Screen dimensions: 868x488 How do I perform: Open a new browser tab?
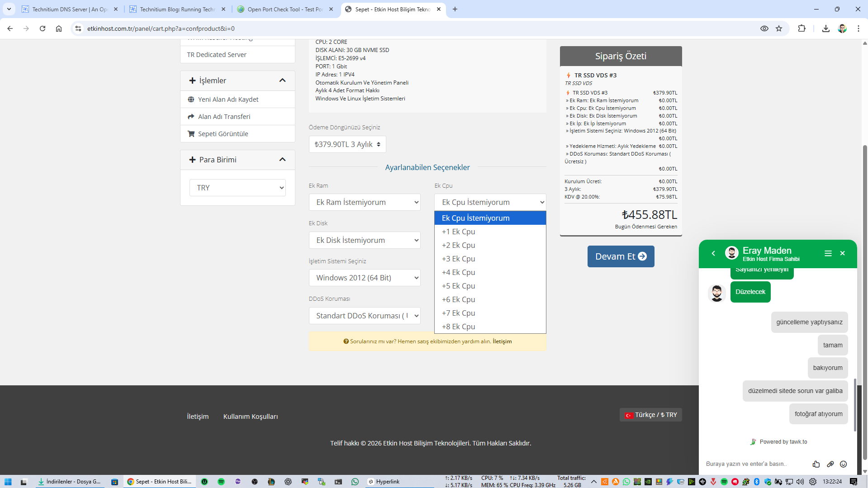(455, 9)
